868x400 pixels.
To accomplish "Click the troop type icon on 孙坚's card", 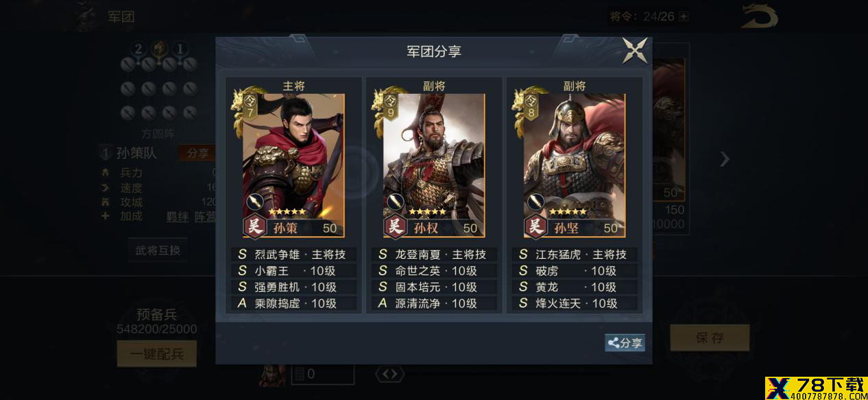I will coord(535,202).
